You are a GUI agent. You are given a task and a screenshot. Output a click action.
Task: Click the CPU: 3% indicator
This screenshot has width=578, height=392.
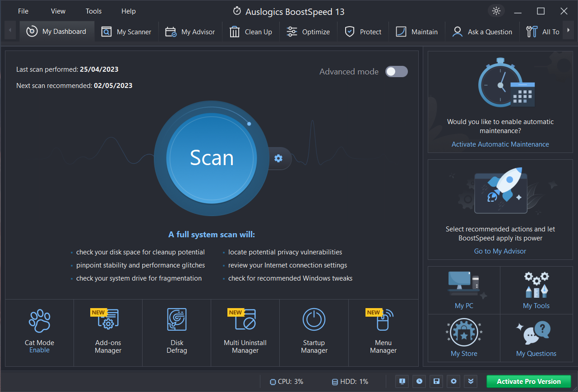click(x=286, y=382)
